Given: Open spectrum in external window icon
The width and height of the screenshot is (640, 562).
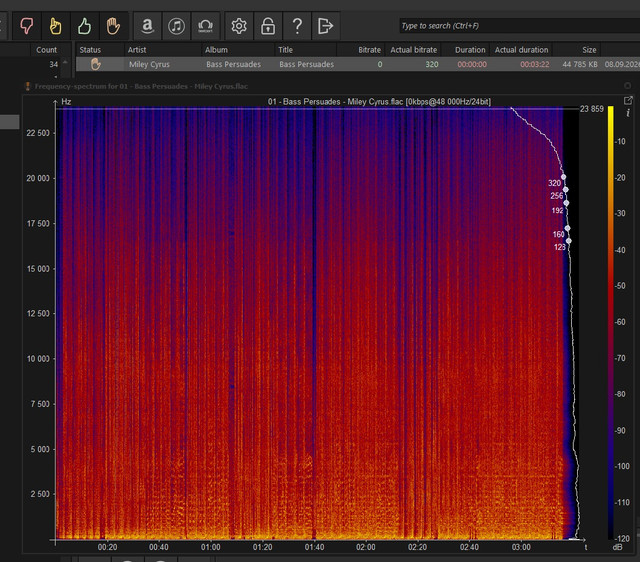Looking at the screenshot, I should pyautogui.click(x=628, y=100).
